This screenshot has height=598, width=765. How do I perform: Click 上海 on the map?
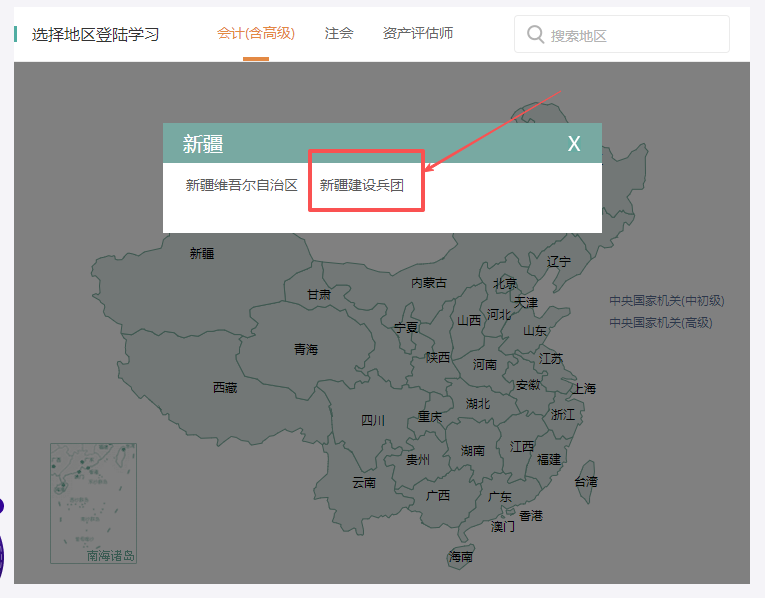click(x=584, y=389)
